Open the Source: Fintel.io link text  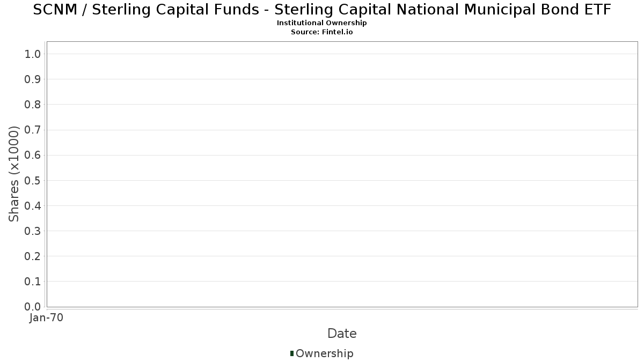[x=322, y=32]
